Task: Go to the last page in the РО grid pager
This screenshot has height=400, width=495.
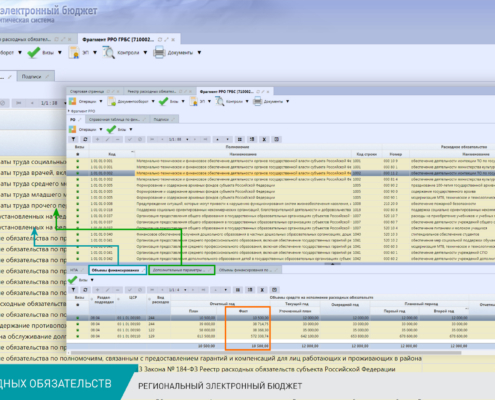Action: click(x=205, y=139)
